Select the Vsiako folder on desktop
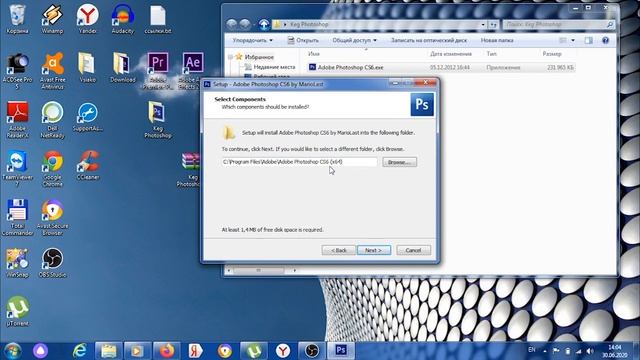Screen dimensions: 640x360 87,68
